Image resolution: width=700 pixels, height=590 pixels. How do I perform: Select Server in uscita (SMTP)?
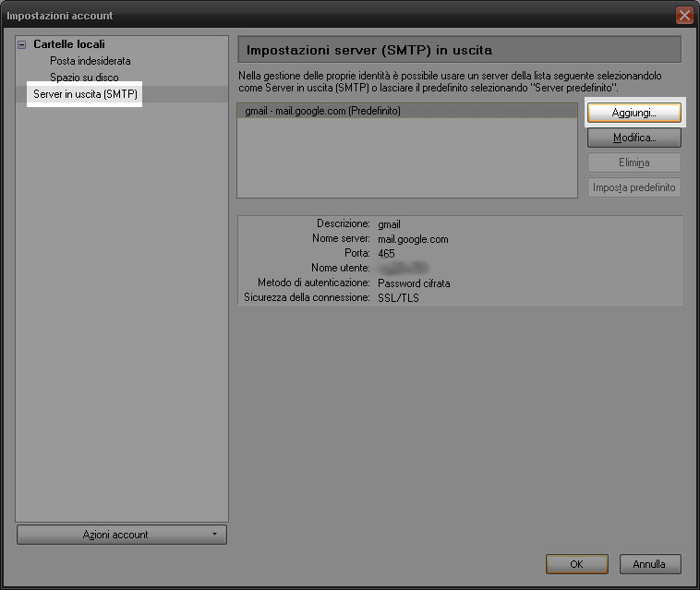click(x=85, y=94)
